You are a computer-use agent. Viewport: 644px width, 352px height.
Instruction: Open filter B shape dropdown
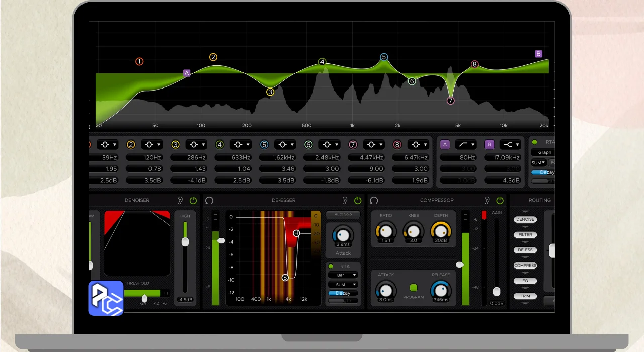click(x=510, y=145)
